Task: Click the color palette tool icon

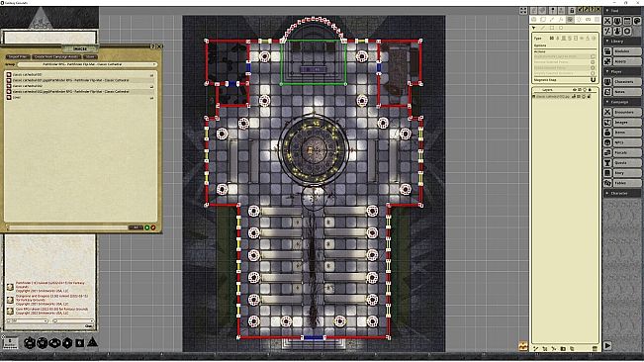Action: pyautogui.click(x=637, y=21)
